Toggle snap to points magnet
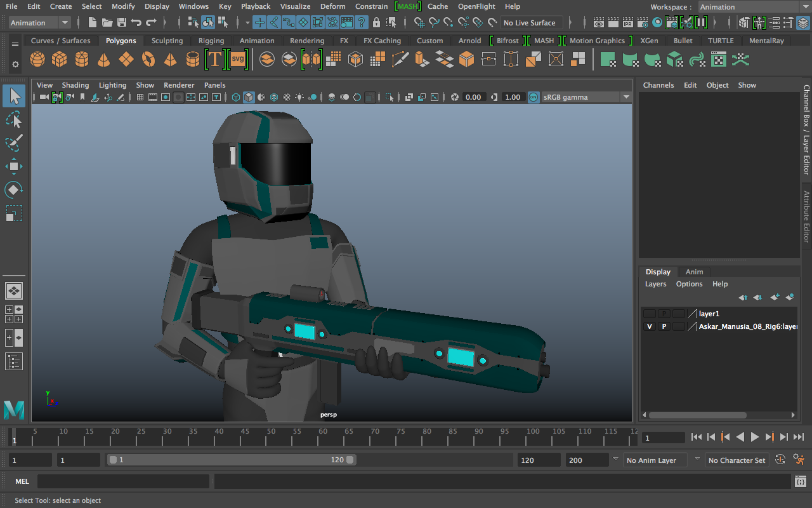812x508 pixels. 449,23
